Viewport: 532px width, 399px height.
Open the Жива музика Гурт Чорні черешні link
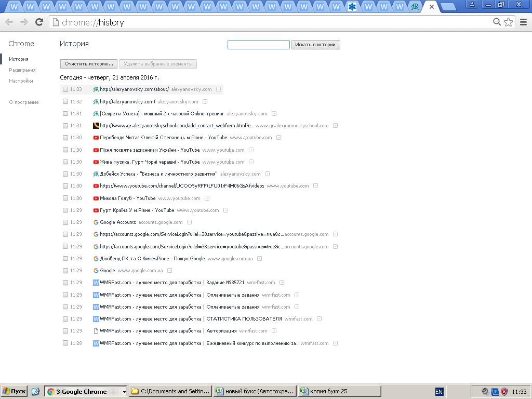[150, 162]
